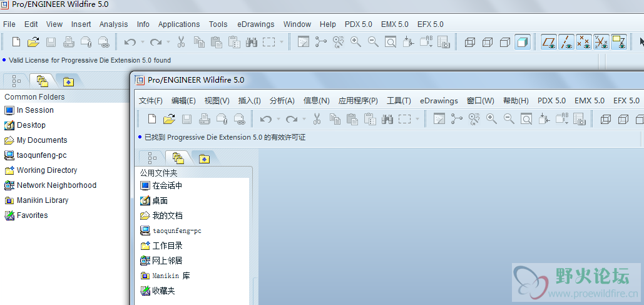Select Favorites in Common Folders
The height and width of the screenshot is (305, 644).
coord(26,215)
